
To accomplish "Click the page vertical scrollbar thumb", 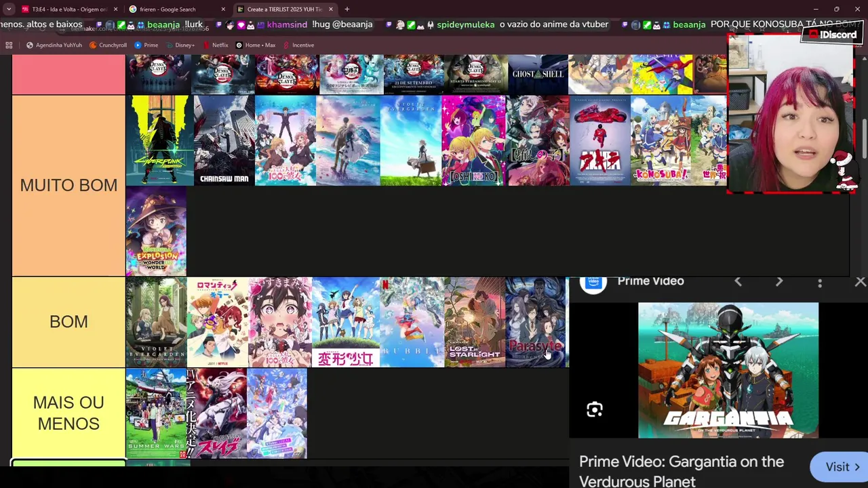I will pyautogui.click(x=865, y=139).
